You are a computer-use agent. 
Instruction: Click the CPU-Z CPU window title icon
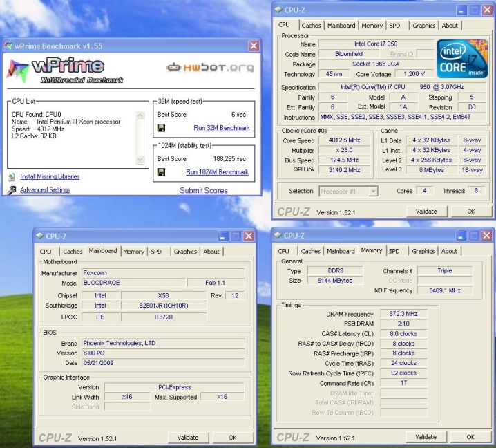[x=278, y=10]
